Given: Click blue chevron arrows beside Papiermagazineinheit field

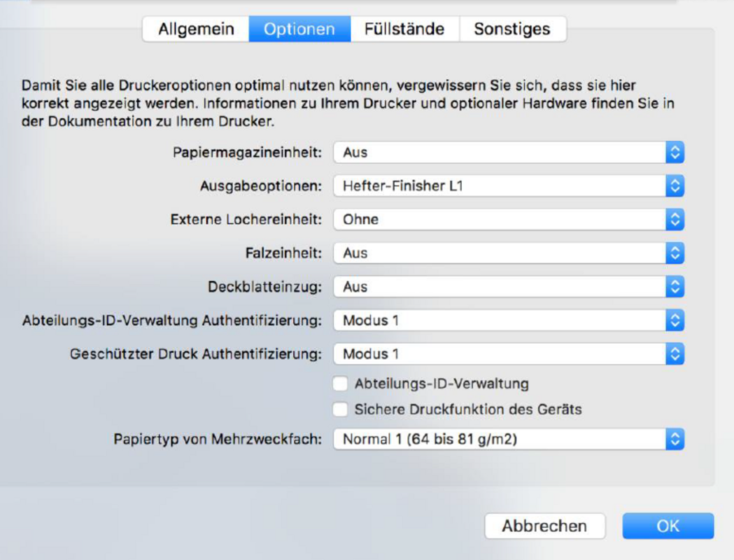Looking at the screenshot, I should [x=675, y=153].
